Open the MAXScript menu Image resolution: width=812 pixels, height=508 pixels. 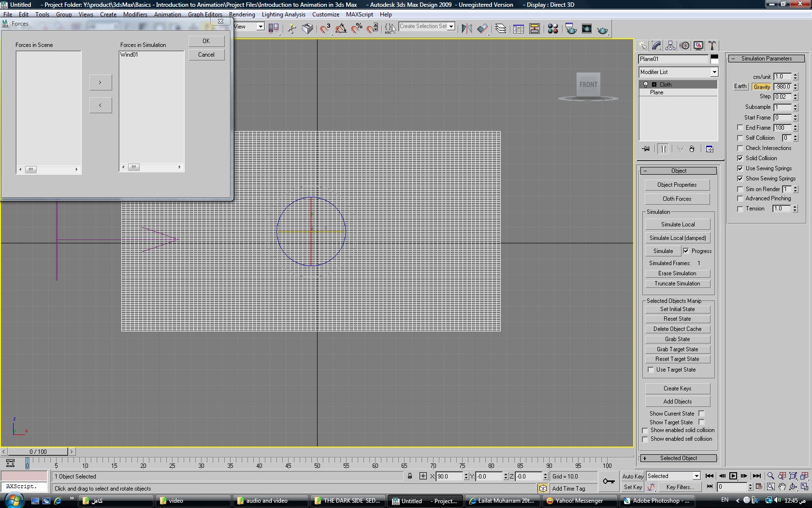pyautogui.click(x=359, y=15)
